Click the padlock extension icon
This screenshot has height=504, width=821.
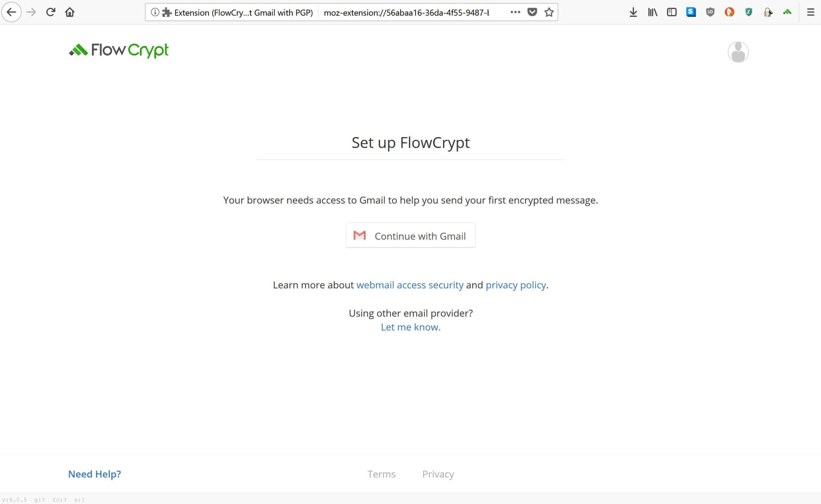coord(768,12)
